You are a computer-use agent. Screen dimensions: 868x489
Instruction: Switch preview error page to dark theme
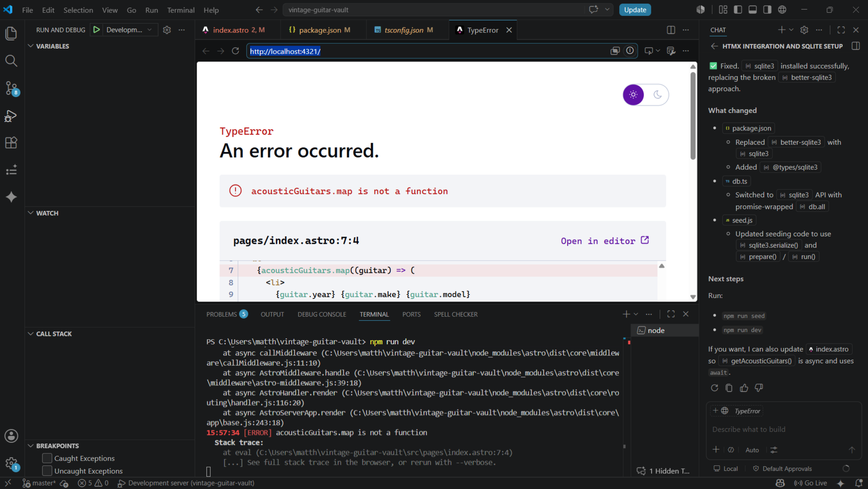point(657,95)
